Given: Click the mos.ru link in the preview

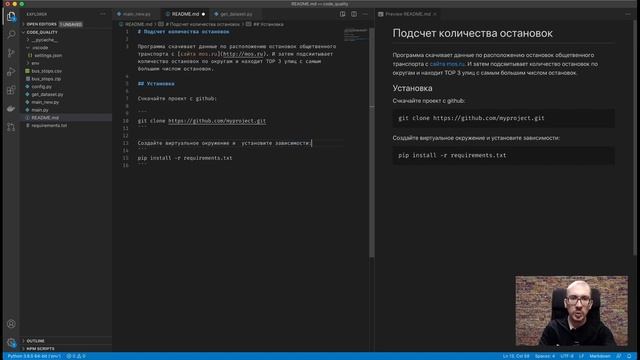Looking at the screenshot, I should (447, 64).
